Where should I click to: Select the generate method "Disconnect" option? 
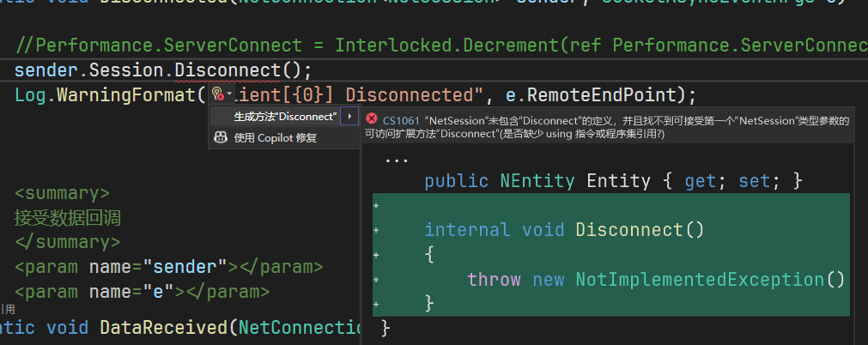click(285, 116)
